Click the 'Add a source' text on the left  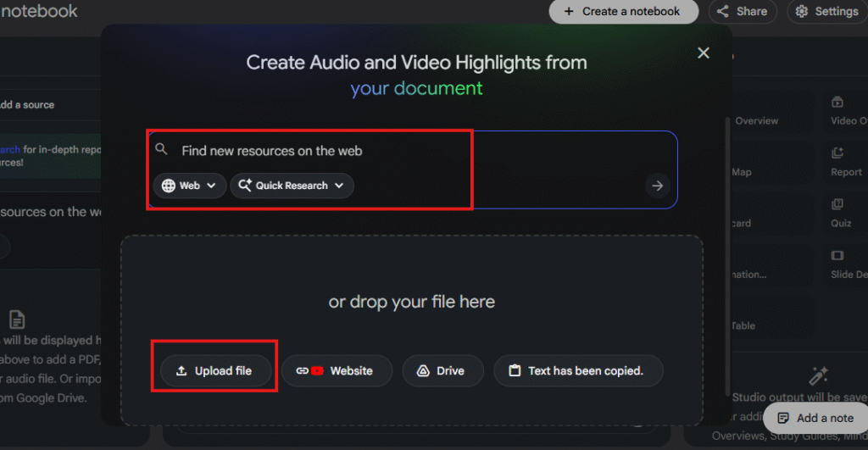coord(27,104)
